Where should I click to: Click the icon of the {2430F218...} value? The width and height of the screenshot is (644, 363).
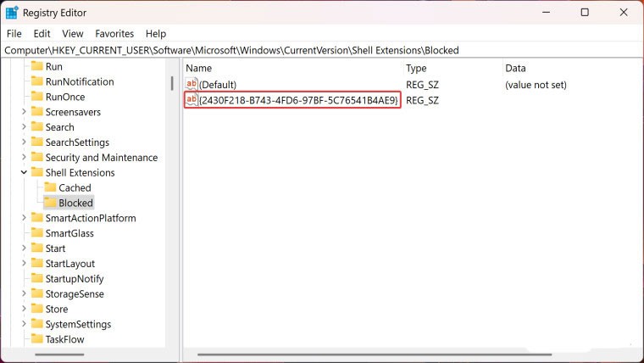point(192,100)
